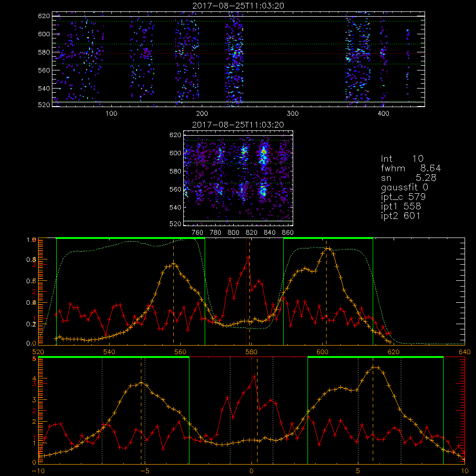Screen dimensions: 476x476
Task: Click y-axis label 560 on middle image
Action: pyautogui.click(x=175, y=189)
